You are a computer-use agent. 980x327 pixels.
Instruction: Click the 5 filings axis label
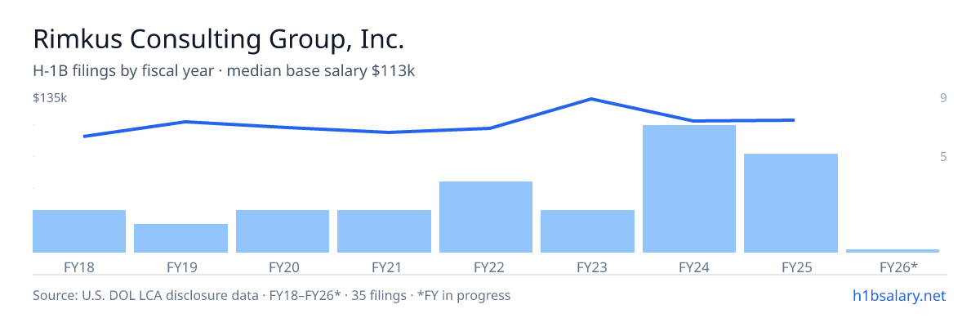(x=943, y=156)
